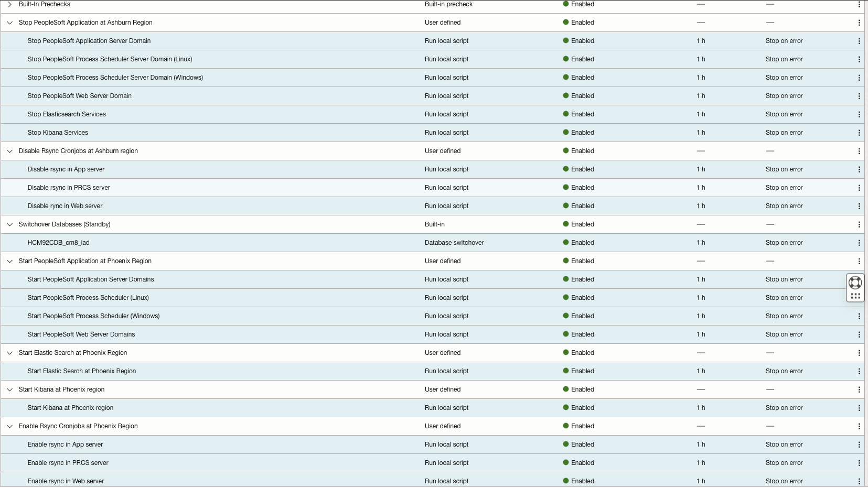The image size is (868, 488).
Task: Open actions menu for Switchover Databases (Standby)
Action: (x=859, y=224)
